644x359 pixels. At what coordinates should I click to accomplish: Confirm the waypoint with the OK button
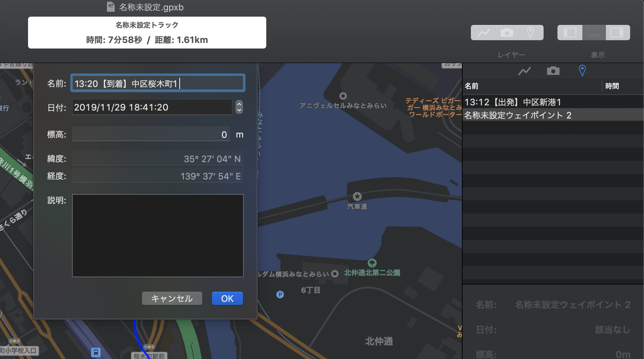[x=227, y=298]
